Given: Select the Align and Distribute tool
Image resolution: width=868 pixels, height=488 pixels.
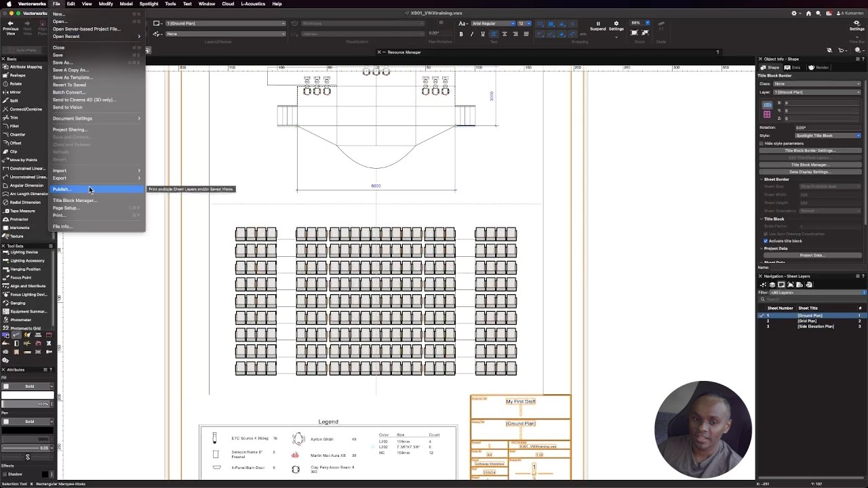Looking at the screenshot, I should [25, 286].
